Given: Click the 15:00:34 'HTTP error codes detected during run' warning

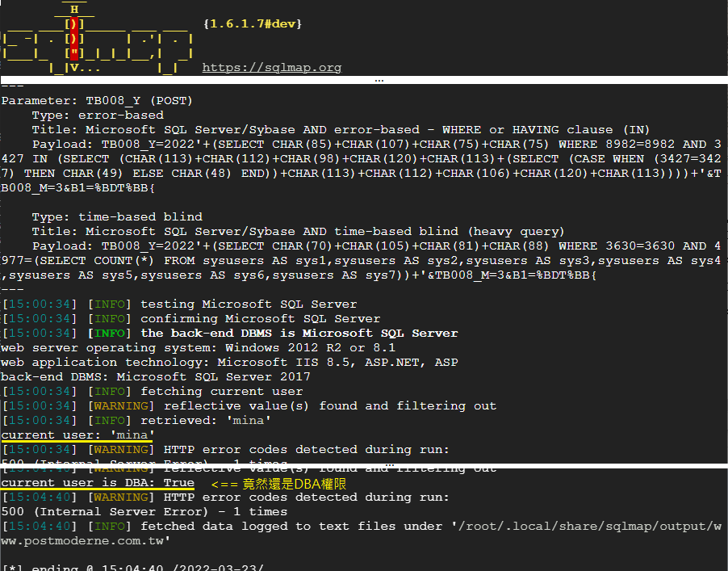Looking at the screenshot, I should [x=226, y=449].
